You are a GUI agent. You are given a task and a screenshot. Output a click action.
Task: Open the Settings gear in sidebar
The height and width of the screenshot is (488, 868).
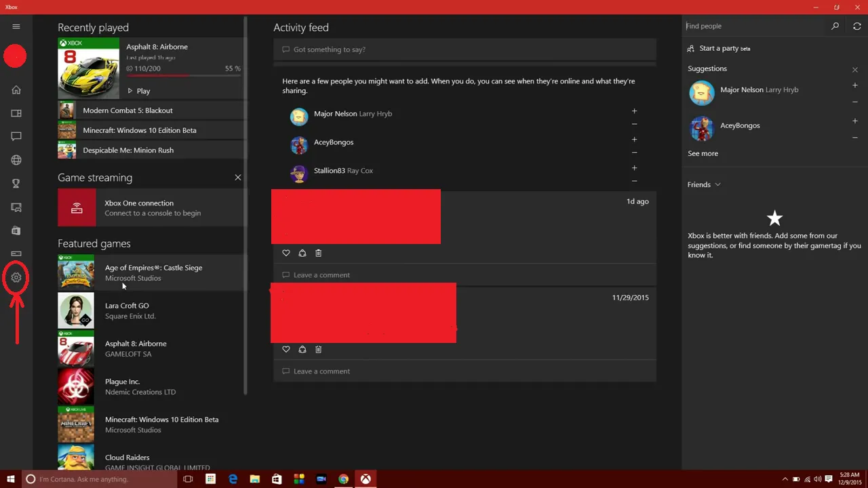[16, 277]
